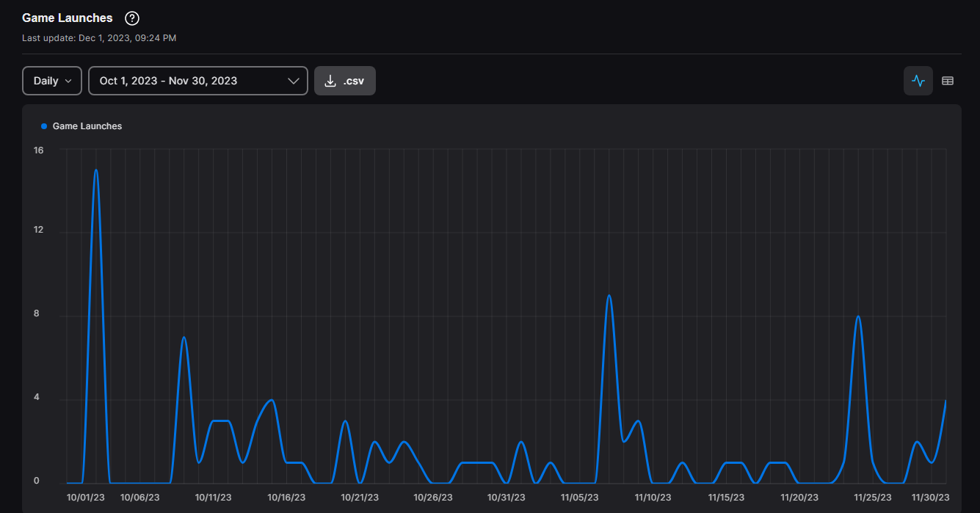The image size is (980, 513).
Task: Export data with the .csv button
Action: 345,81
